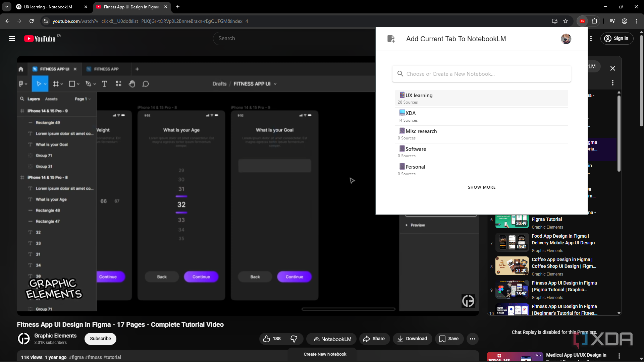Screen dimensions: 644x362
Task: Open Food App Design in Figma thumbnail
Action: [x=512, y=242]
